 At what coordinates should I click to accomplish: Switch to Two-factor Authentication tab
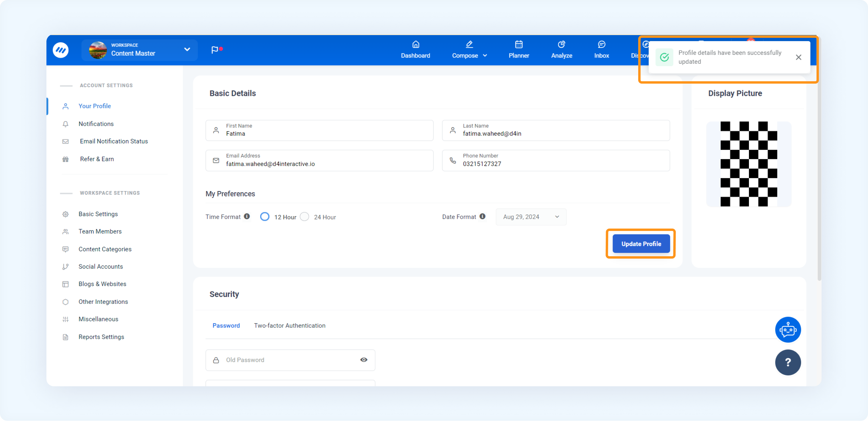click(x=289, y=326)
